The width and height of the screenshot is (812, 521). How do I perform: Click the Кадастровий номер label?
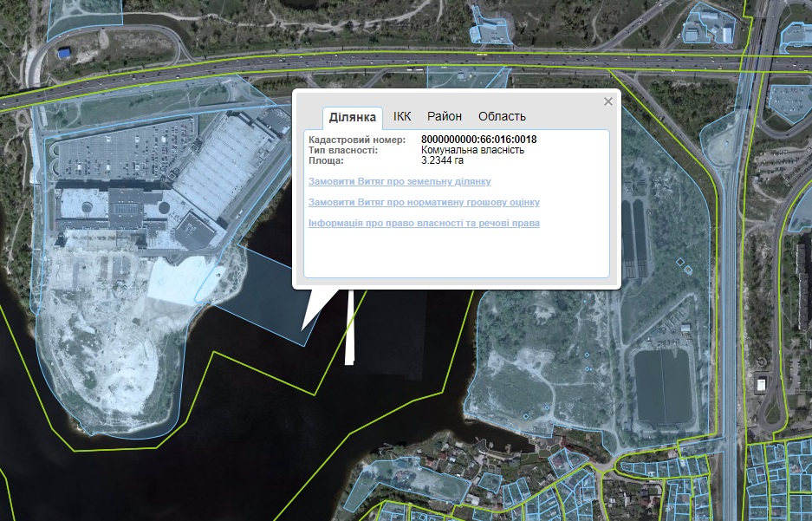pos(357,140)
